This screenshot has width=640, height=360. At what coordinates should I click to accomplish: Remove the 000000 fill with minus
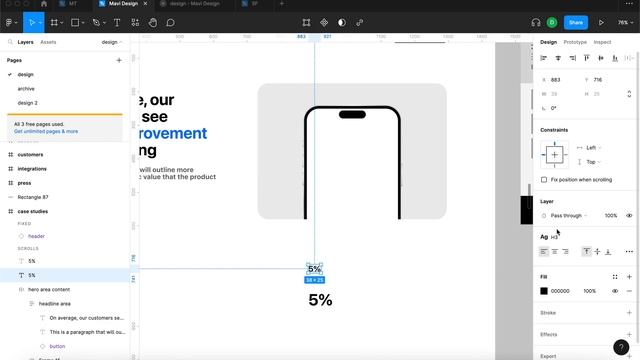point(629,291)
